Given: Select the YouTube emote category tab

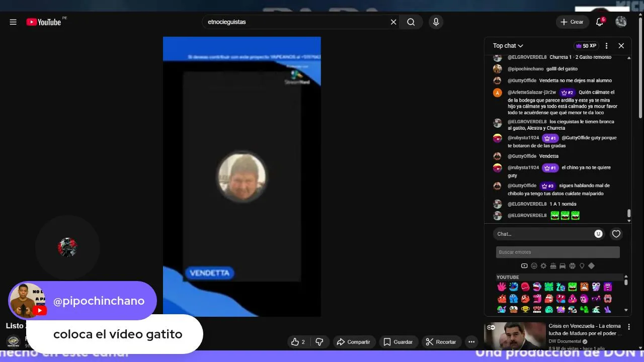Looking at the screenshot, I should (524, 266).
